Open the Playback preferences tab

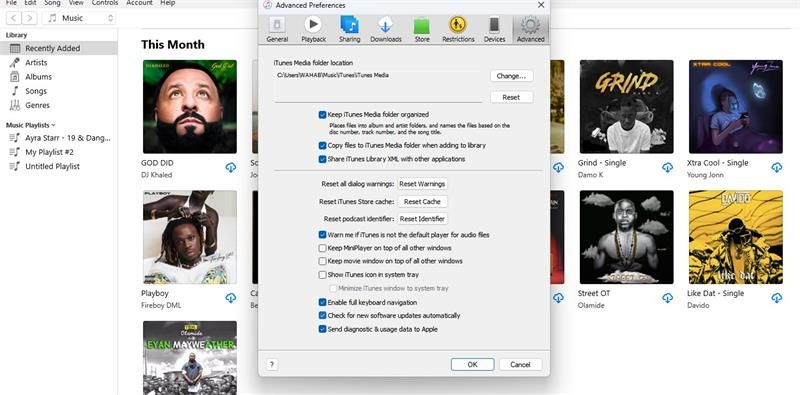pos(313,29)
